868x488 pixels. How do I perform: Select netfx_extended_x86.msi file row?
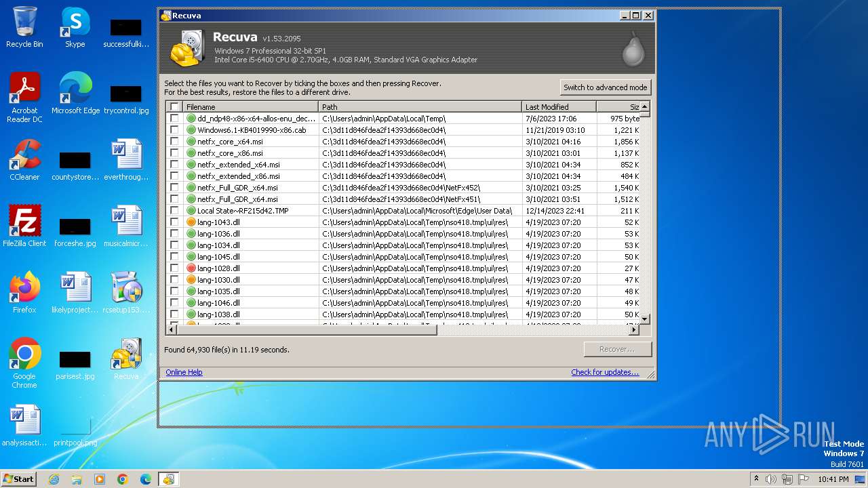pos(403,176)
